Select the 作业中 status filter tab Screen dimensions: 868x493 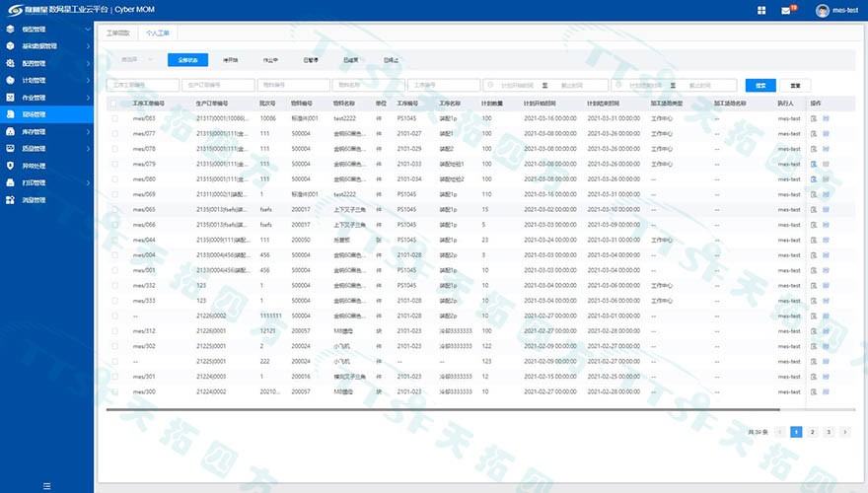[x=270, y=60]
